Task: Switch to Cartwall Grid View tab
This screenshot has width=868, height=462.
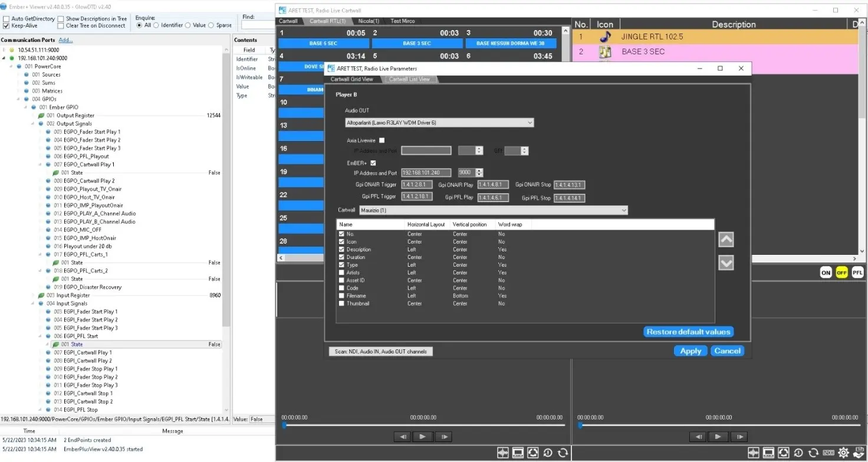Action: (x=351, y=79)
